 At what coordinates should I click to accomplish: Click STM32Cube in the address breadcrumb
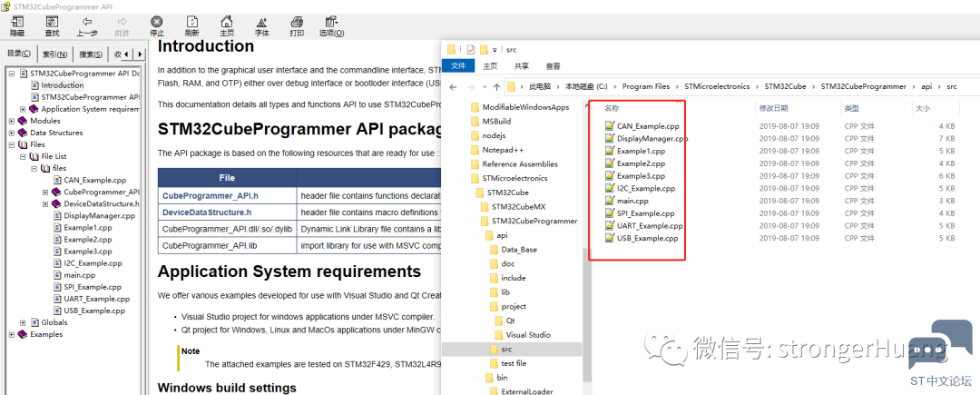pyautogui.click(x=785, y=87)
